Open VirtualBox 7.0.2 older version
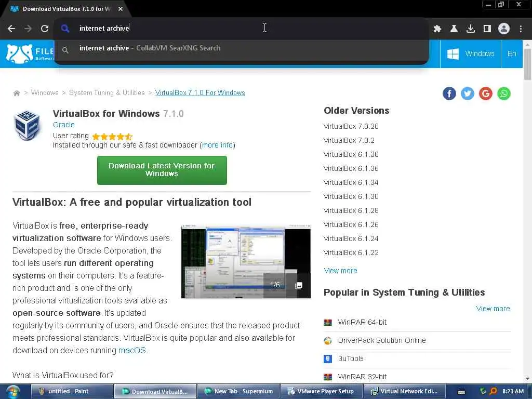532x399 pixels. pos(349,140)
